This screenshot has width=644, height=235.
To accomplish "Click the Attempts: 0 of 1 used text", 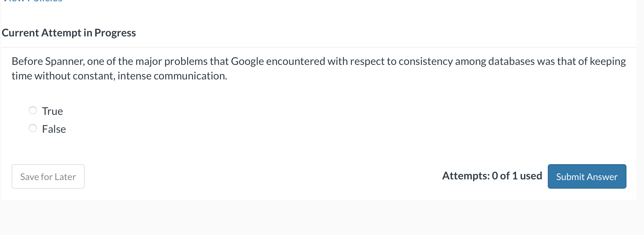I will 492,176.
